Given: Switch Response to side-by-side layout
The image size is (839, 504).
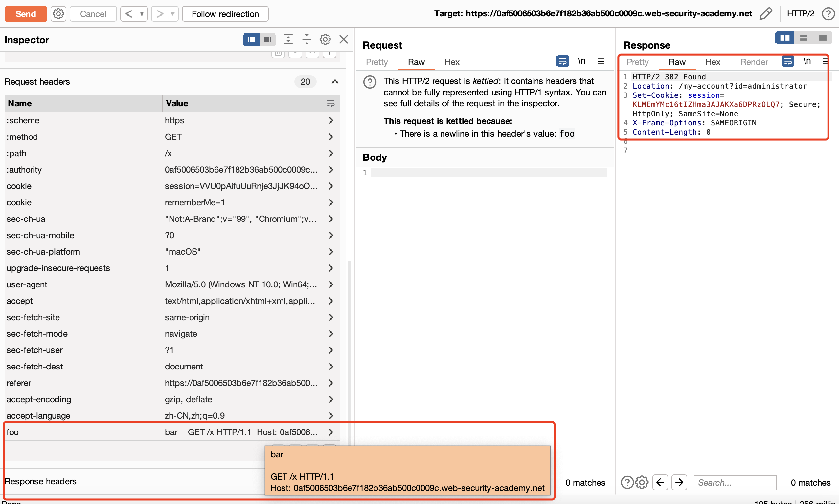Looking at the screenshot, I should click(784, 38).
